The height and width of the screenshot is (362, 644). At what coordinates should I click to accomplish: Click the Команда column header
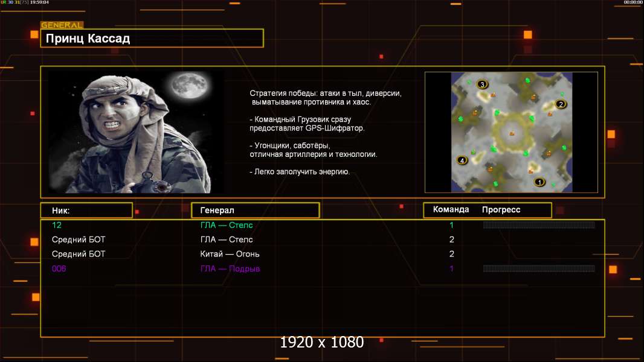451,210
